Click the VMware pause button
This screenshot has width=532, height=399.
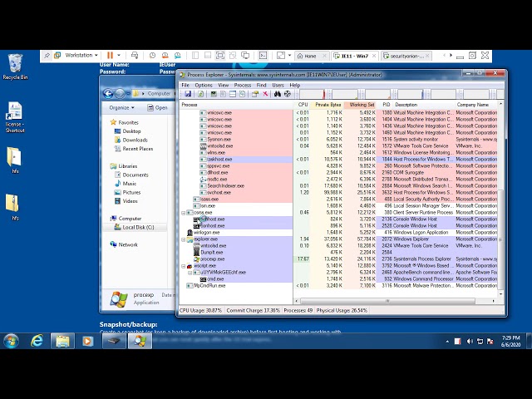(x=110, y=56)
